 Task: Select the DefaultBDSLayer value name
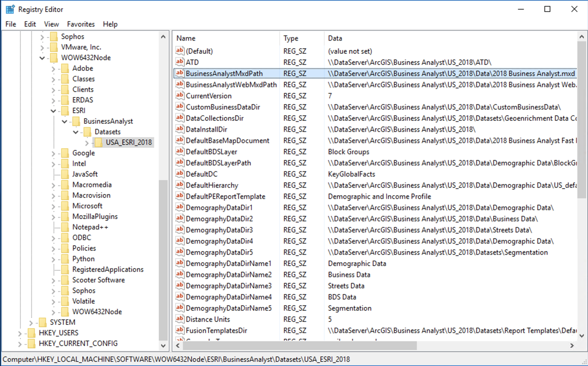pyautogui.click(x=211, y=152)
